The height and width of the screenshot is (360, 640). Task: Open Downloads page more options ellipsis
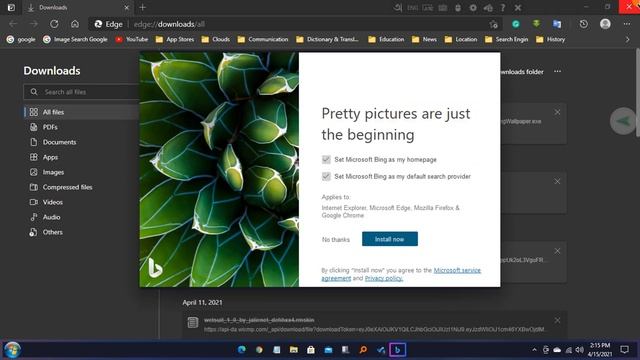coord(558,71)
